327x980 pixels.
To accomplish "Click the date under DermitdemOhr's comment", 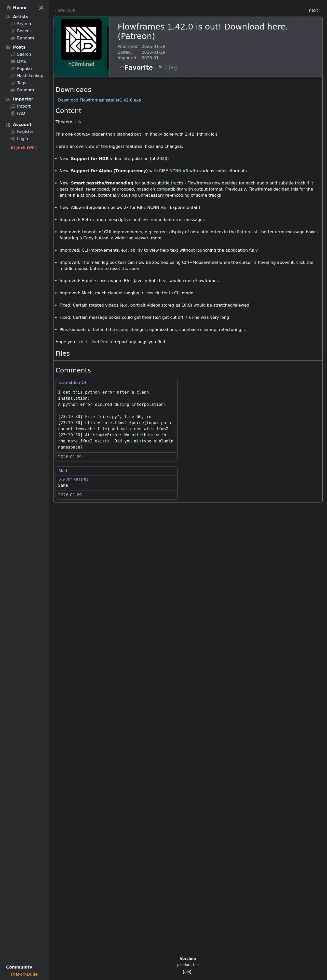I will pos(70,457).
